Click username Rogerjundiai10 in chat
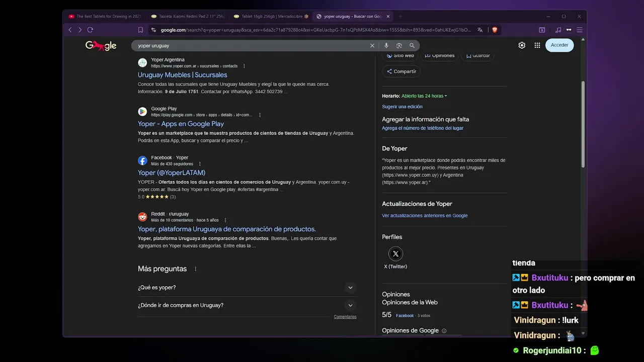Screen dimensions: 644x362 click(551, 350)
